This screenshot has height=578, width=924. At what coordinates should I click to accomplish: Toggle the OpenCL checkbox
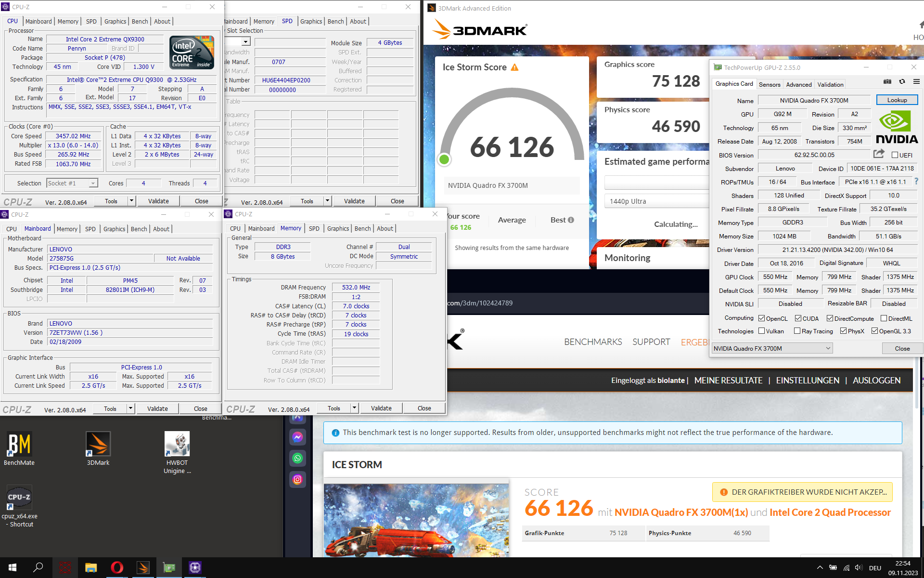pos(761,318)
